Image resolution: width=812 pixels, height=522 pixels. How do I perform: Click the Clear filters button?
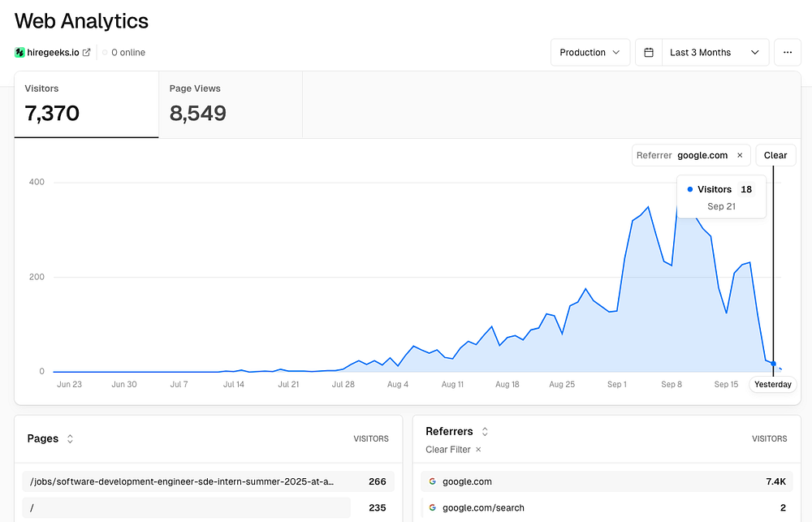775,155
